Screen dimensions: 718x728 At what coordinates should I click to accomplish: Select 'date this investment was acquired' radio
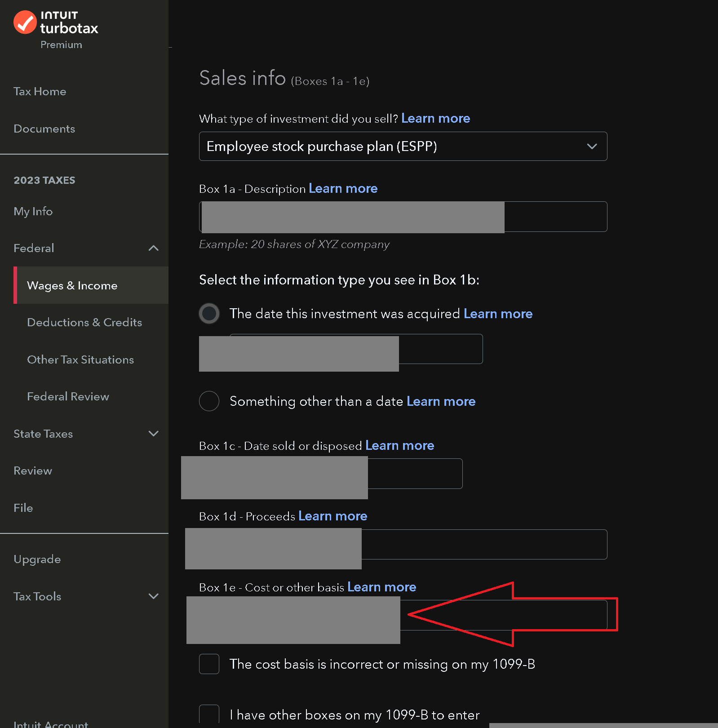pos(209,313)
